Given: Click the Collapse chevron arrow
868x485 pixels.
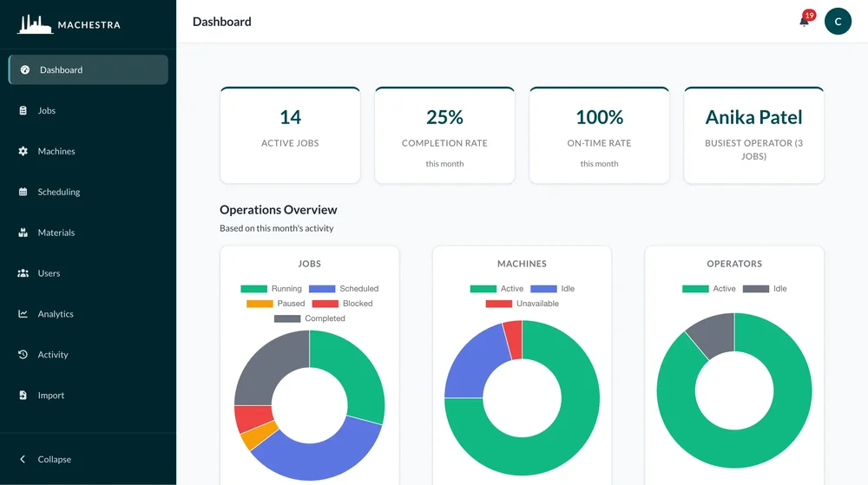Looking at the screenshot, I should (23, 459).
